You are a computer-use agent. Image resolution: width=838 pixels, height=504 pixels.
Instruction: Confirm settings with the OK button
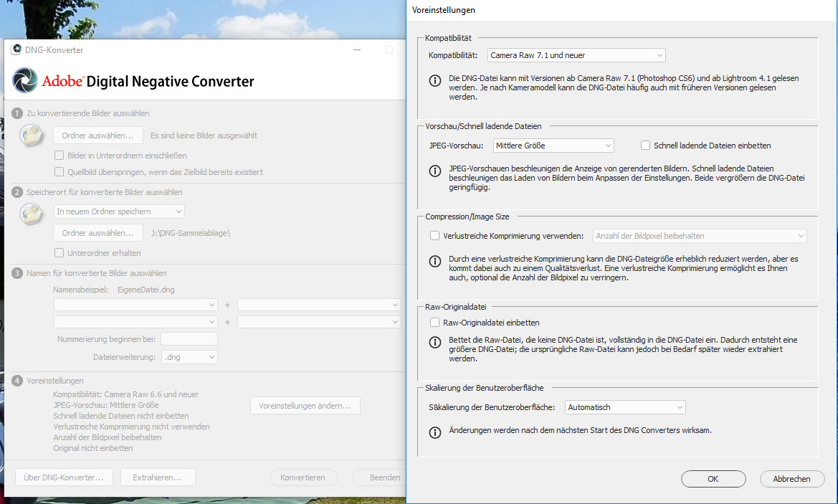[713, 479]
